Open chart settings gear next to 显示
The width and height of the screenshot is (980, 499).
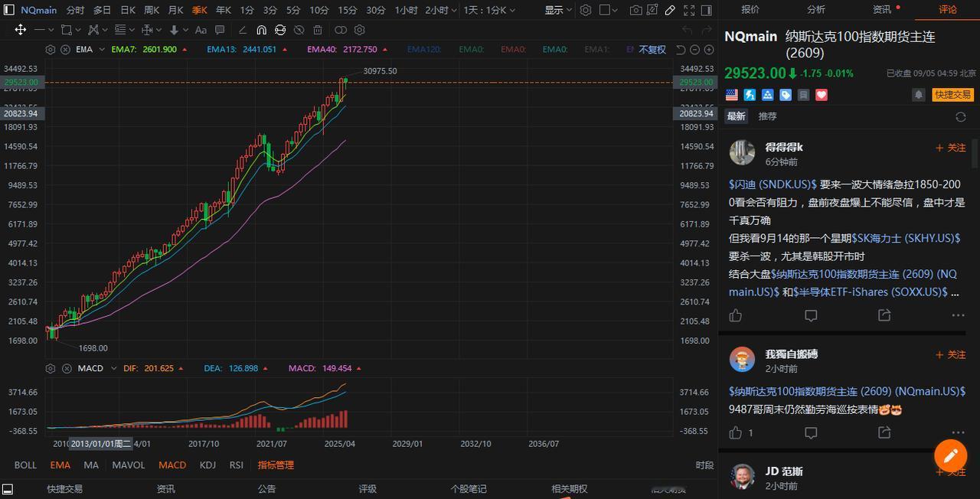pyautogui.click(x=586, y=10)
